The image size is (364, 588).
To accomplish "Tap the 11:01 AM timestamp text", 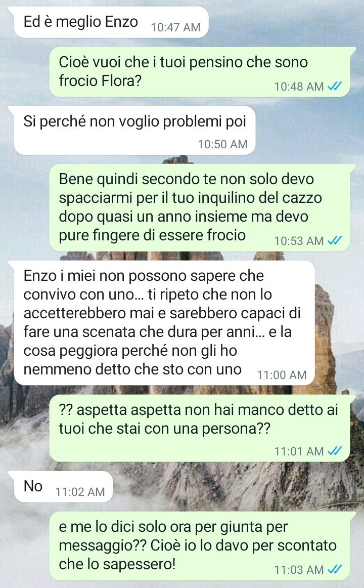I will pos(299,451).
